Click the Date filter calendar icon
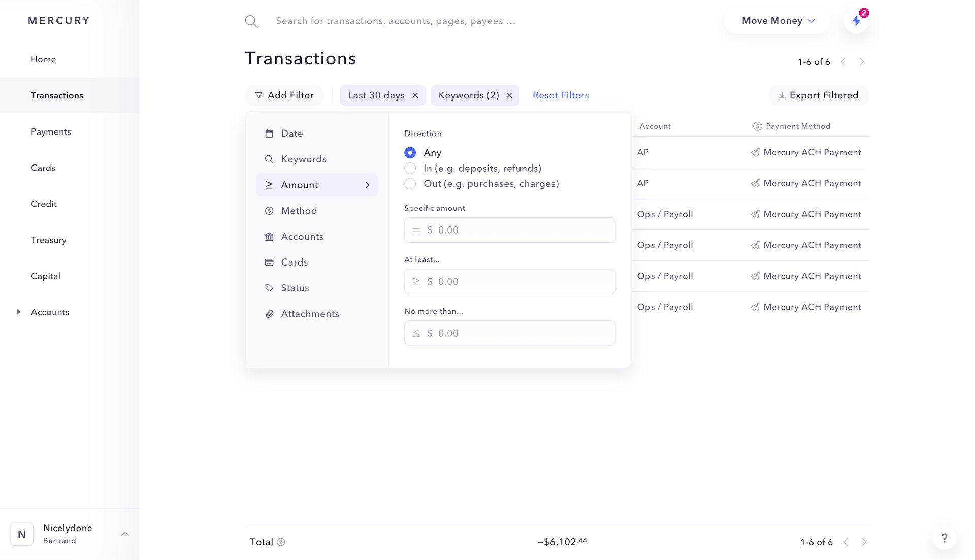This screenshot has width=975, height=560. [269, 133]
